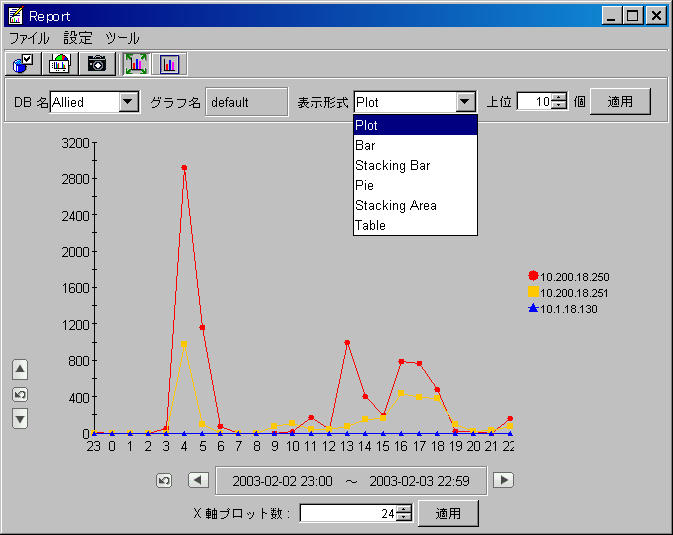Image resolution: width=673 pixels, height=535 pixels.
Task: Toggle the framed bar chart toolbar icon
Action: (170, 64)
